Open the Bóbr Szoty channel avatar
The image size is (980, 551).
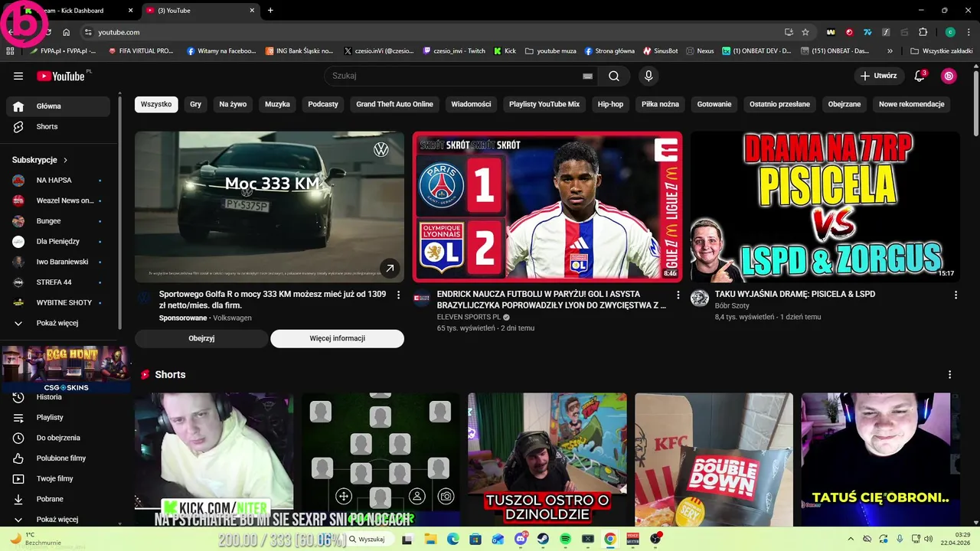coord(700,298)
